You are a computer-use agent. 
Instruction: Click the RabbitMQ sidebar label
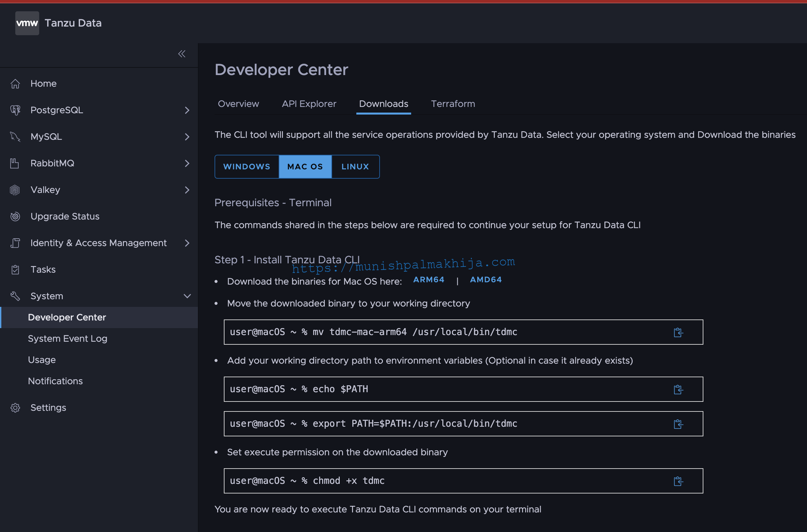pos(52,163)
